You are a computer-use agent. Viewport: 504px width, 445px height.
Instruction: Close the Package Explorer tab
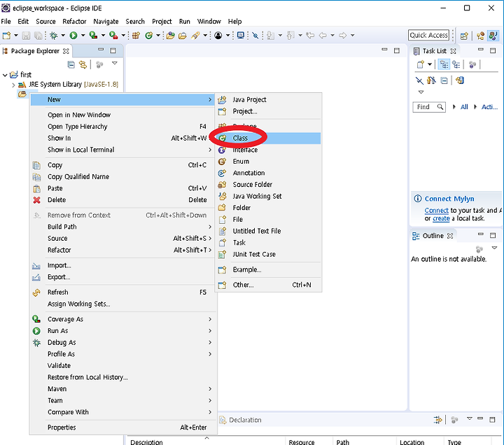[66, 51]
